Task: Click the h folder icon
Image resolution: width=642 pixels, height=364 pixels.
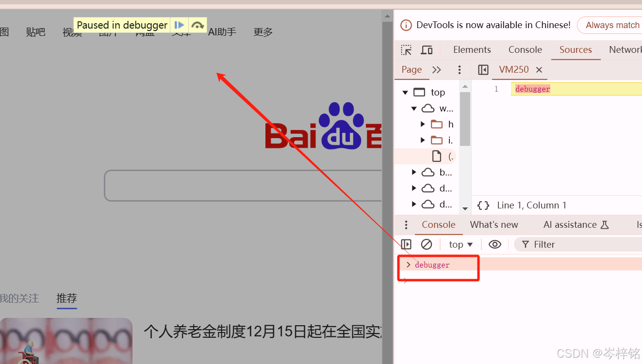Action: [437, 124]
